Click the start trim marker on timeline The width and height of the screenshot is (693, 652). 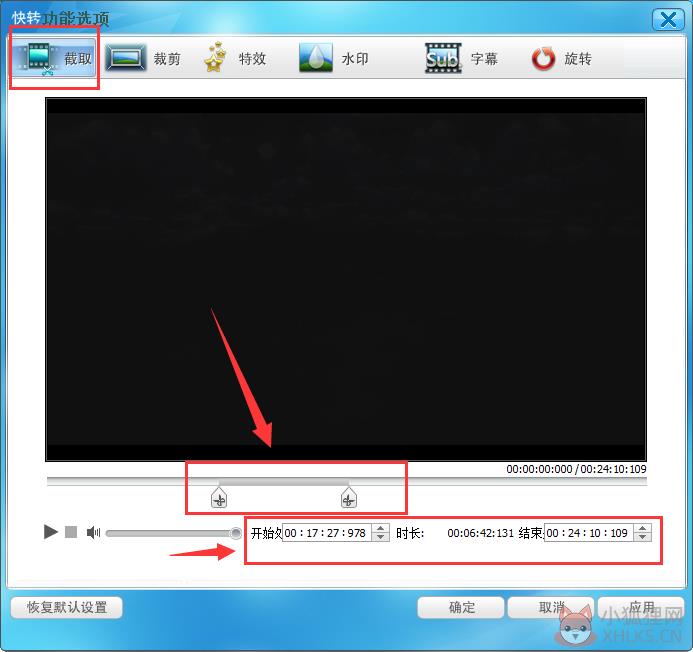click(x=219, y=498)
